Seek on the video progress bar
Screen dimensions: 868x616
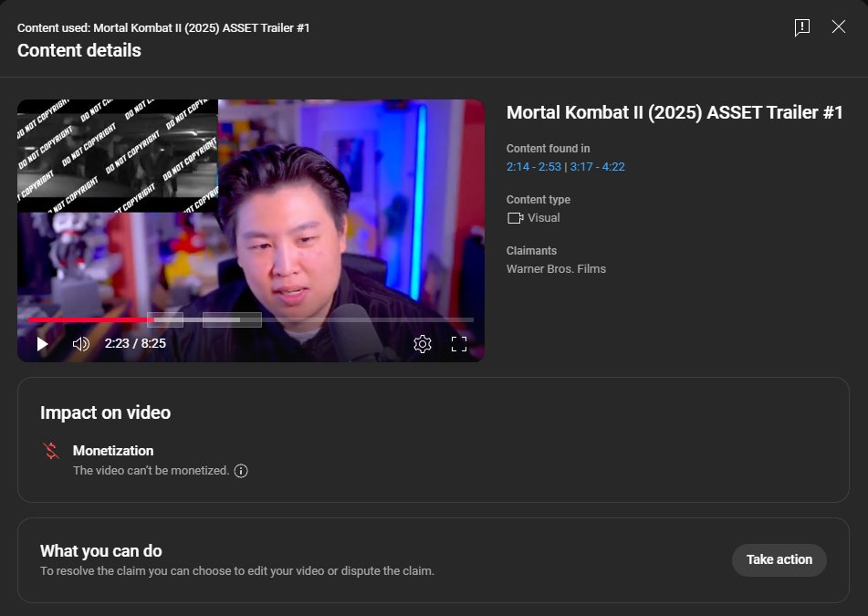(251, 319)
